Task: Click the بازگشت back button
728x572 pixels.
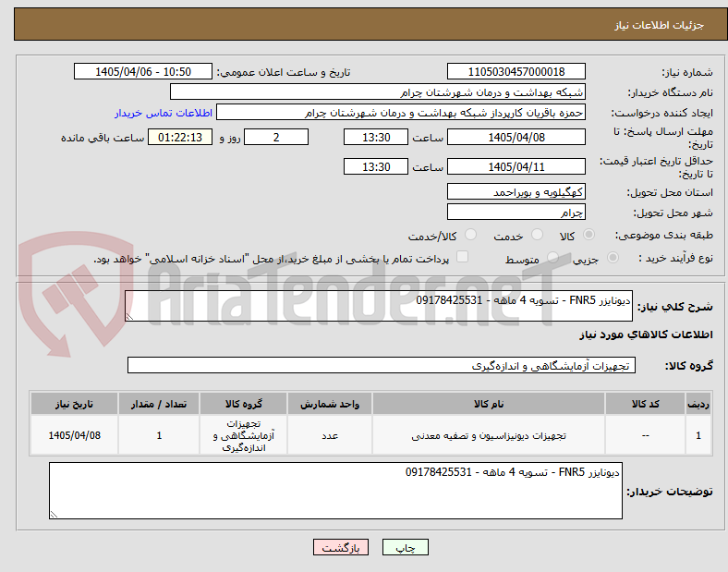Action: tap(341, 547)
